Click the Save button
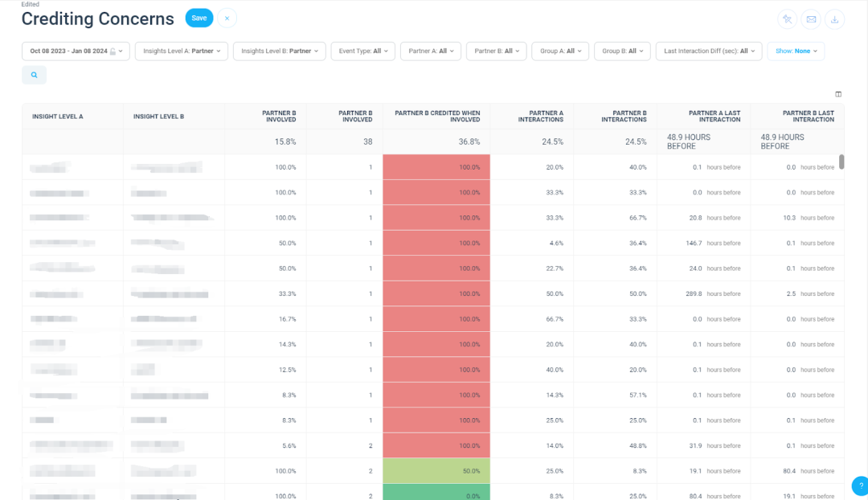This screenshot has height=500, width=868. click(199, 18)
